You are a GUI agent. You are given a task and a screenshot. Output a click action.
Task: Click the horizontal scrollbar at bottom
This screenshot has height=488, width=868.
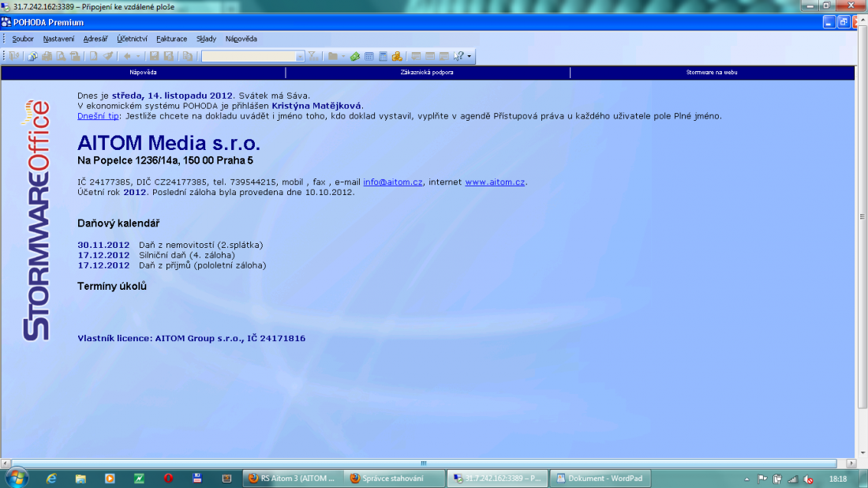423,464
